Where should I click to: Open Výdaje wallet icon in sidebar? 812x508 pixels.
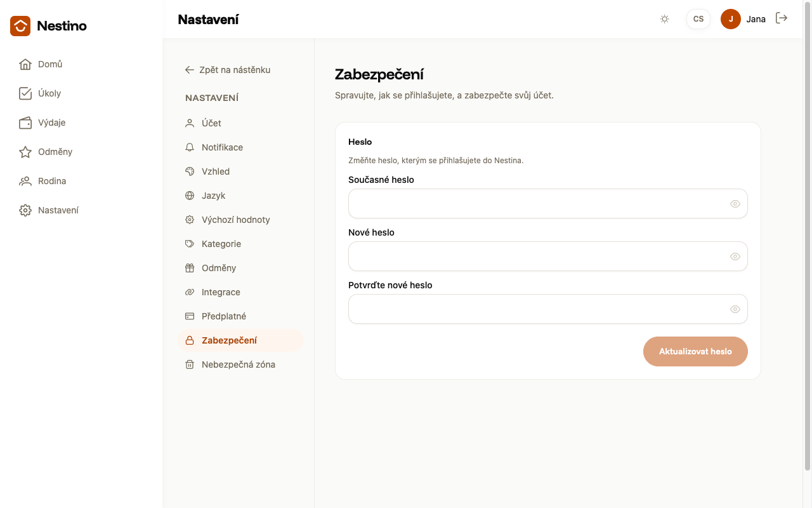[x=25, y=123]
